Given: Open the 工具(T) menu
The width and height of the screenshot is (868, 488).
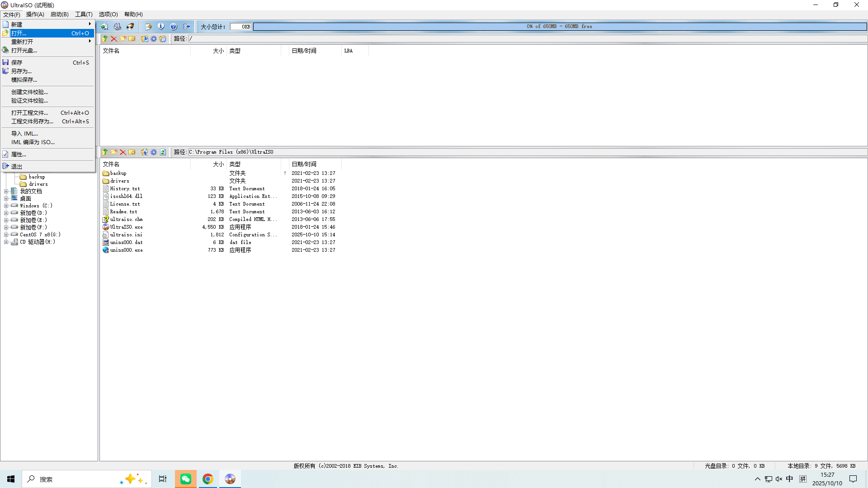Looking at the screenshot, I should 84,14.
